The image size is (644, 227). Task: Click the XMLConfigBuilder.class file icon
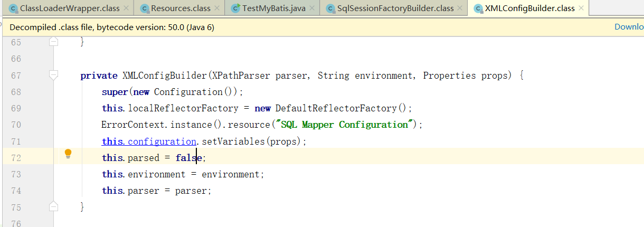478,8
